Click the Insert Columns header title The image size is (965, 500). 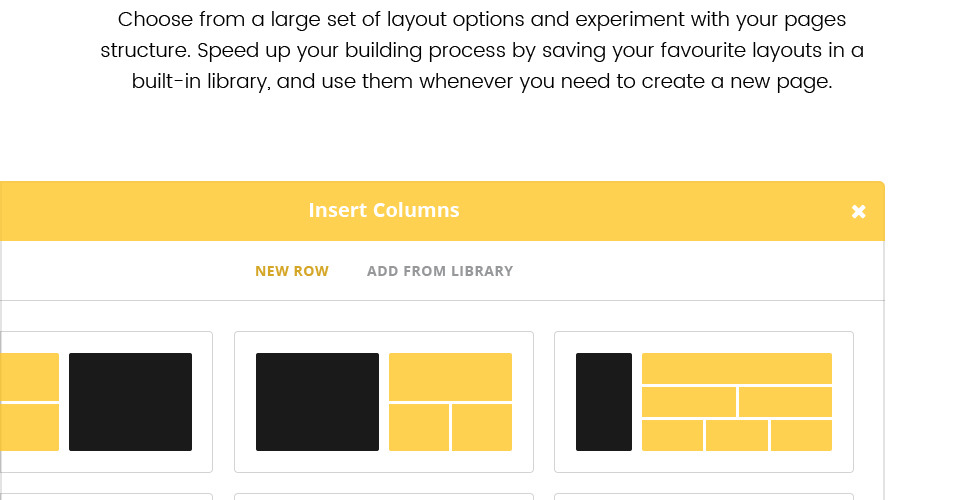coord(384,210)
